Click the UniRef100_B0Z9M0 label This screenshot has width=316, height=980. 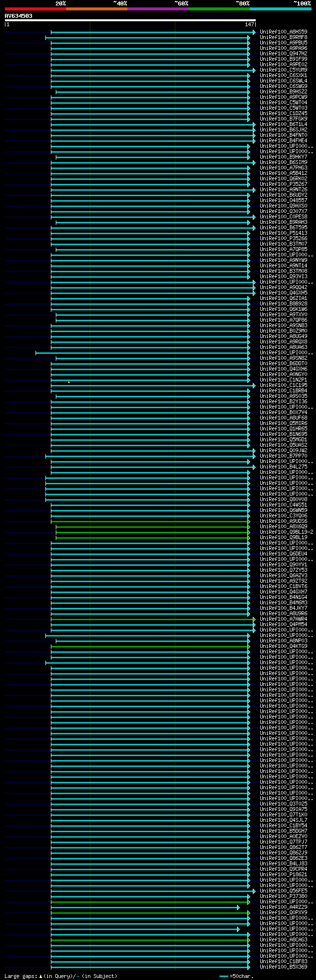(283, 331)
